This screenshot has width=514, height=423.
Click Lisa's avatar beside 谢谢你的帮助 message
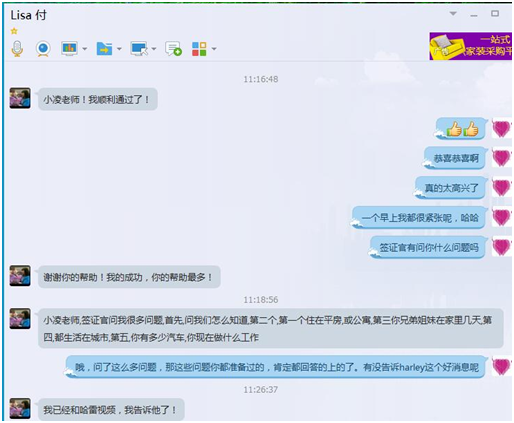[20, 276]
